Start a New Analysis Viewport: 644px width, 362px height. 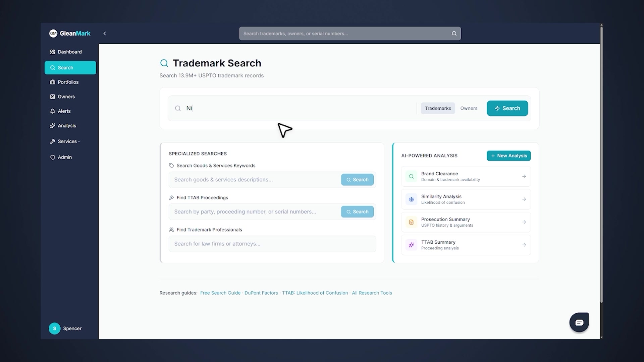[508, 156]
